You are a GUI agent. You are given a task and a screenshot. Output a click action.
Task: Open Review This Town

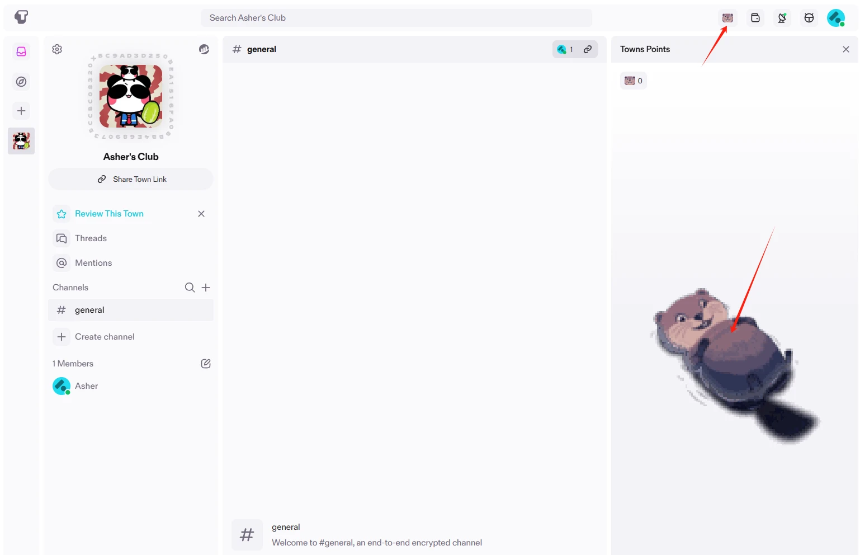pyautogui.click(x=109, y=214)
